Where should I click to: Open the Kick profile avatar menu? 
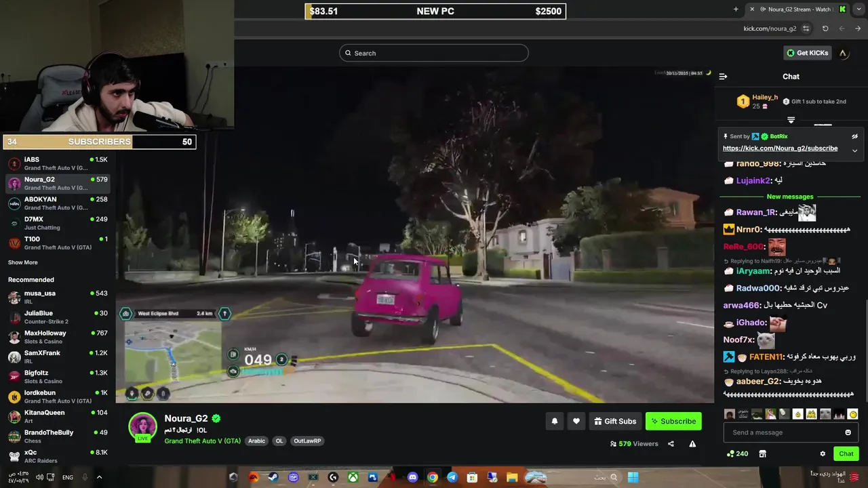843,53
